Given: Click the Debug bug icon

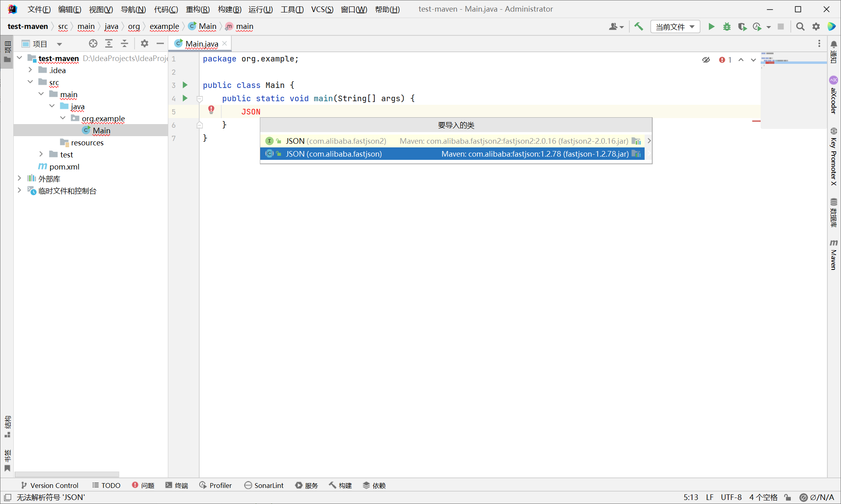Looking at the screenshot, I should tap(727, 27).
